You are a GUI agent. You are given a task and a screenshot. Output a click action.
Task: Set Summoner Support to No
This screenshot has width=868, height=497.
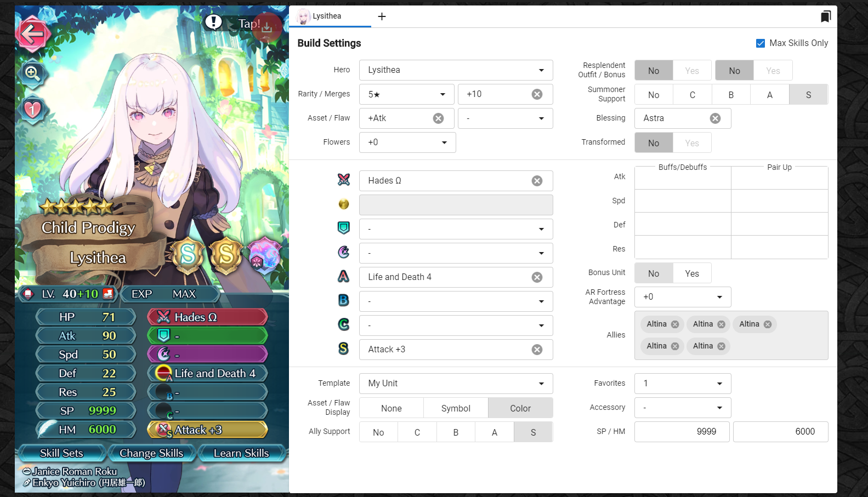click(x=654, y=95)
